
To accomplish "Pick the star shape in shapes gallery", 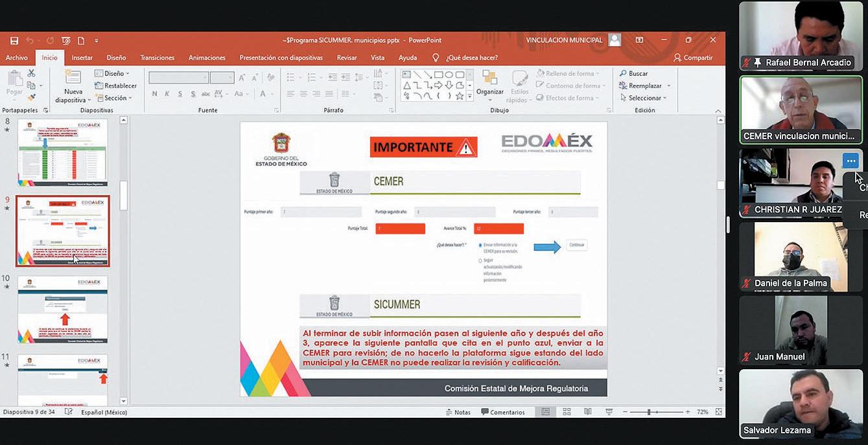I will point(460,96).
